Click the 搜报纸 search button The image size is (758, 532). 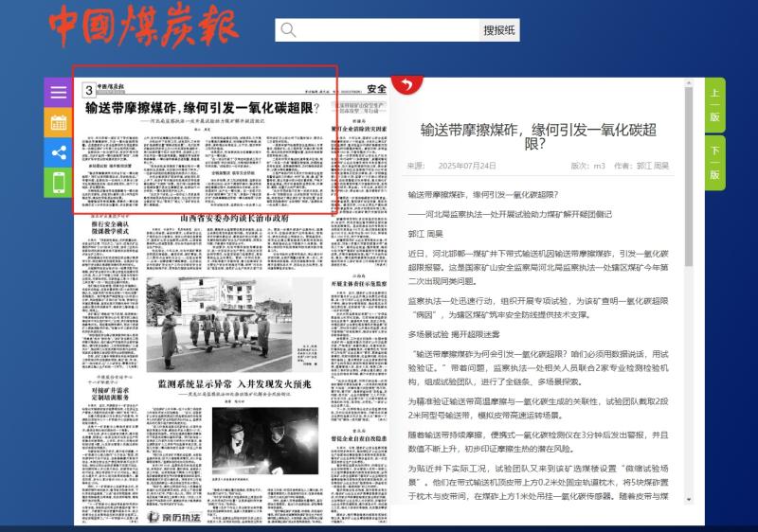coord(499,30)
